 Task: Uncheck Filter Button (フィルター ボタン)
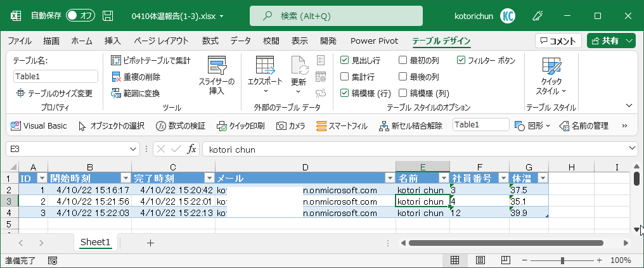[x=461, y=61]
